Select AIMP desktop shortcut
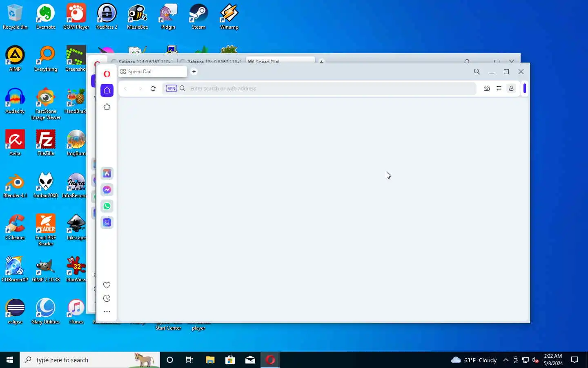Screen dimensions: 588x368 15,59
